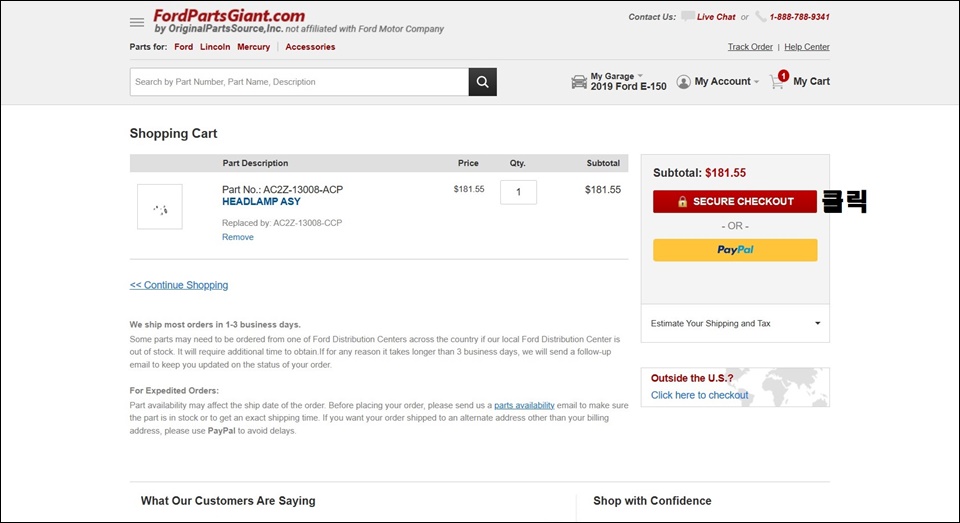Select Lincoln in Parts for menu
The image size is (960, 523).
215,47
